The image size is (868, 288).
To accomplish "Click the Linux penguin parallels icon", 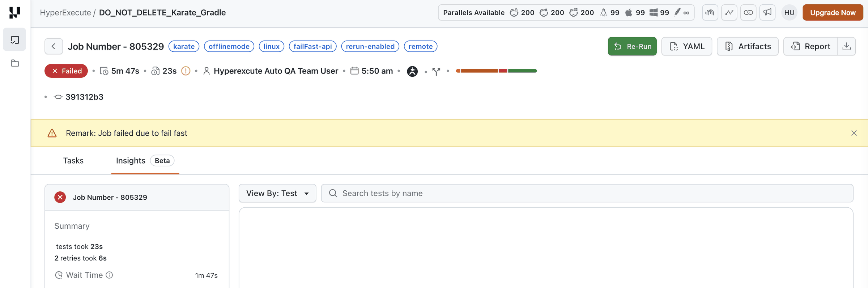I will [x=603, y=13].
